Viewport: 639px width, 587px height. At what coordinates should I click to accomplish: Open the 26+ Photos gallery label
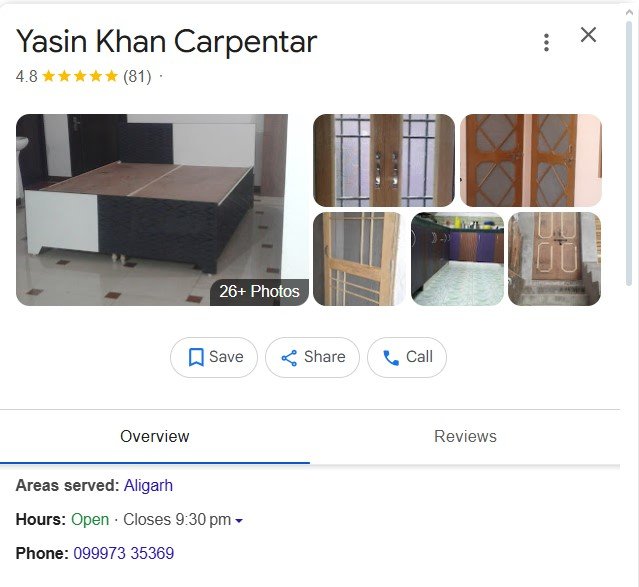pos(259,291)
